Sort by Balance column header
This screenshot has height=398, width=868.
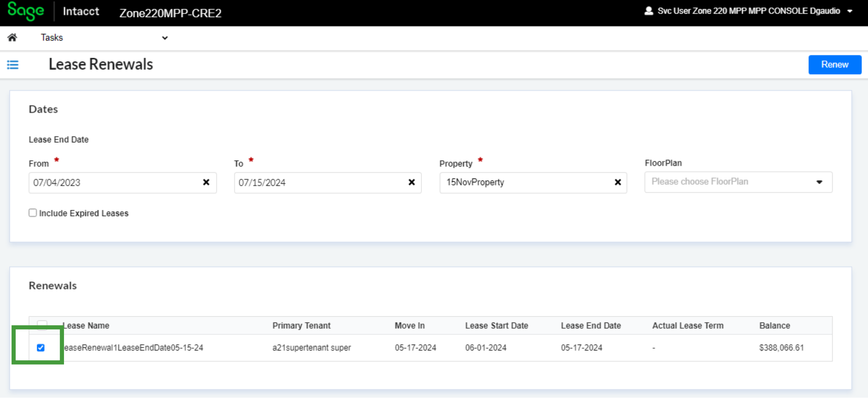(x=775, y=325)
